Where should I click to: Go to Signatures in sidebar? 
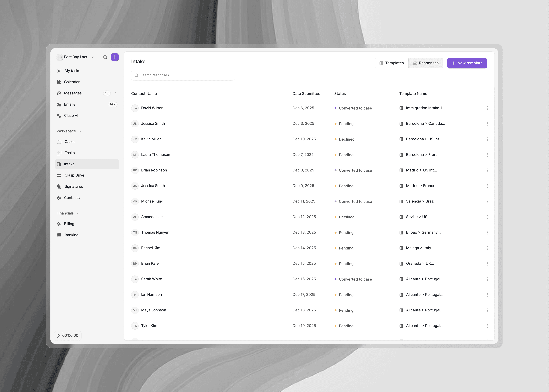point(74,186)
